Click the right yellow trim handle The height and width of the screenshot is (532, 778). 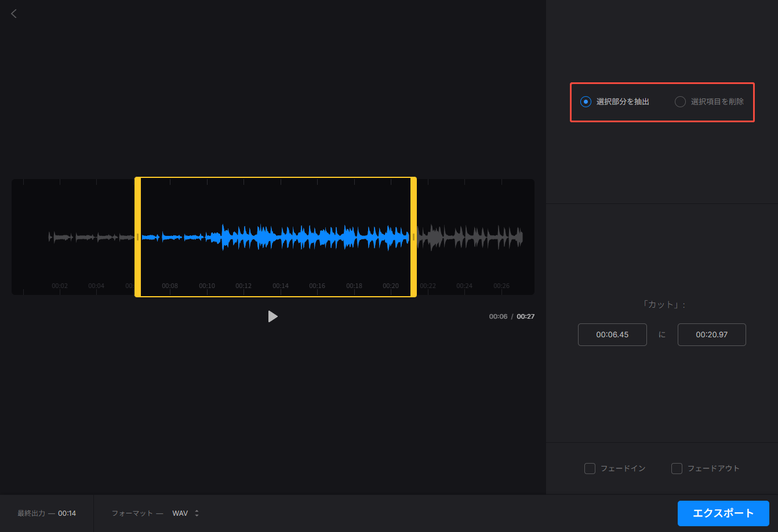coord(413,237)
